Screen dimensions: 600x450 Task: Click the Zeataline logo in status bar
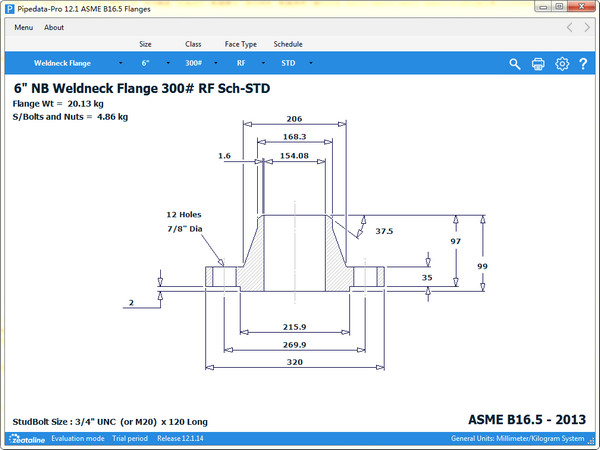tap(27, 439)
